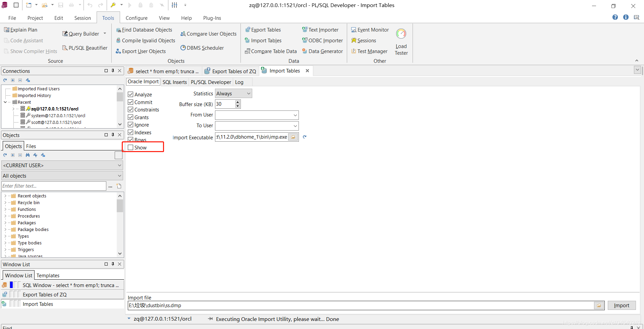644x329 pixels.
Task: Switch to the SQL Inserts tab
Action: [175, 82]
